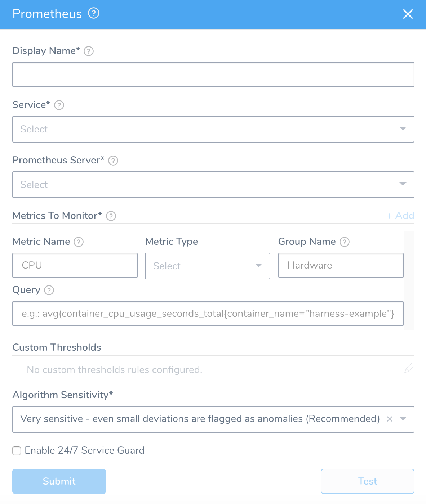Edit custom thresholds with the pencil icon
This screenshot has width=426, height=504.
[x=409, y=368]
